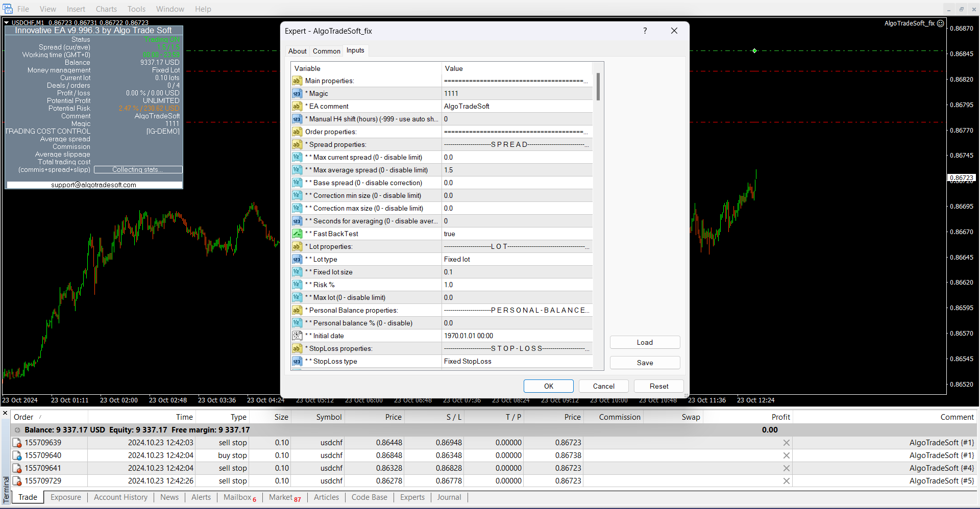Open the Charts menu
This screenshot has width=980, height=509.
point(106,9)
